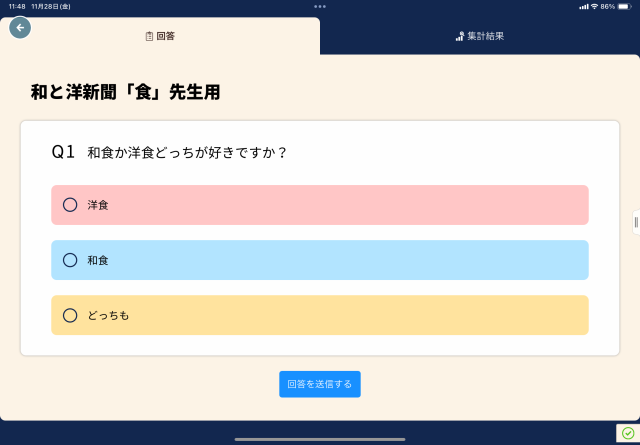
Task: Click the Q1 question text
Action: (187, 153)
